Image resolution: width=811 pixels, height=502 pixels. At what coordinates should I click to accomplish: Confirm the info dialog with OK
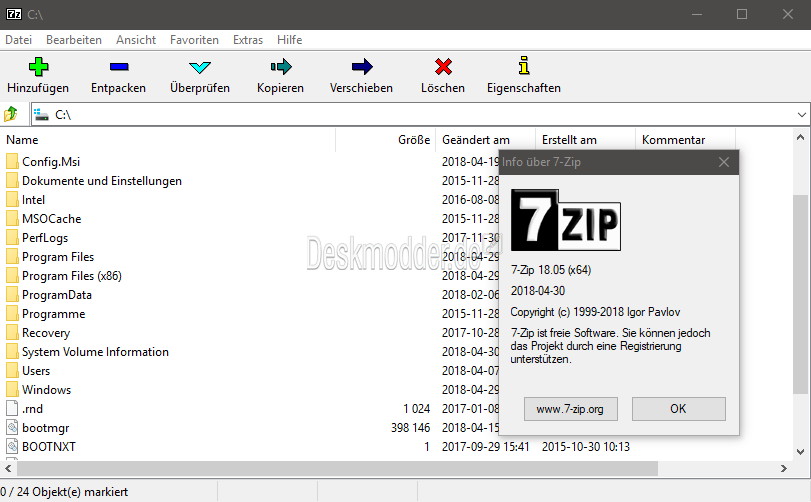click(x=679, y=409)
